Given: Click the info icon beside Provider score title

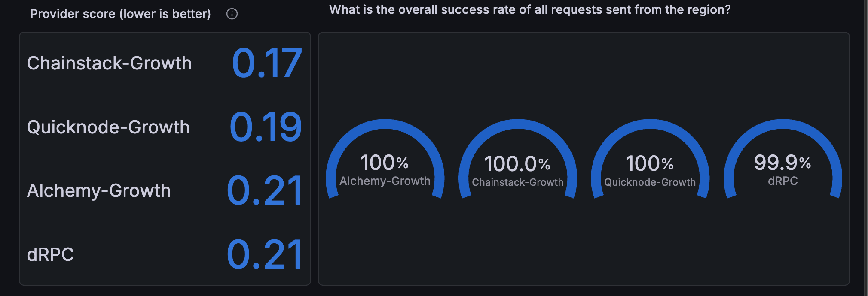Looking at the screenshot, I should point(232,14).
